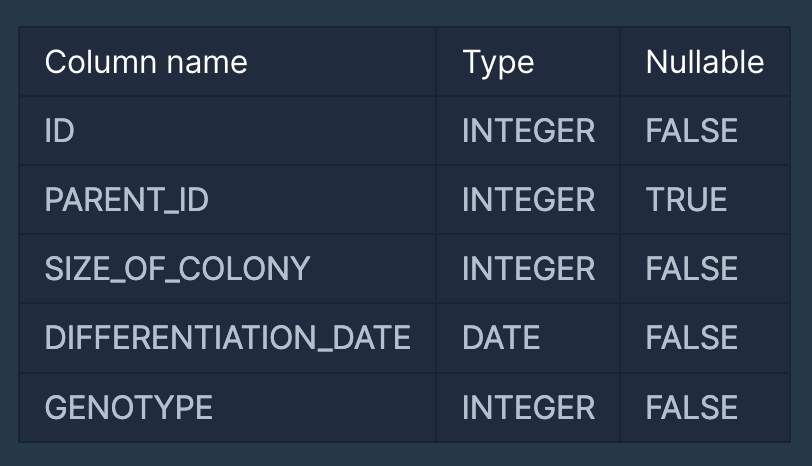
Task: Click the "Column name" header cell
Action: (x=146, y=62)
